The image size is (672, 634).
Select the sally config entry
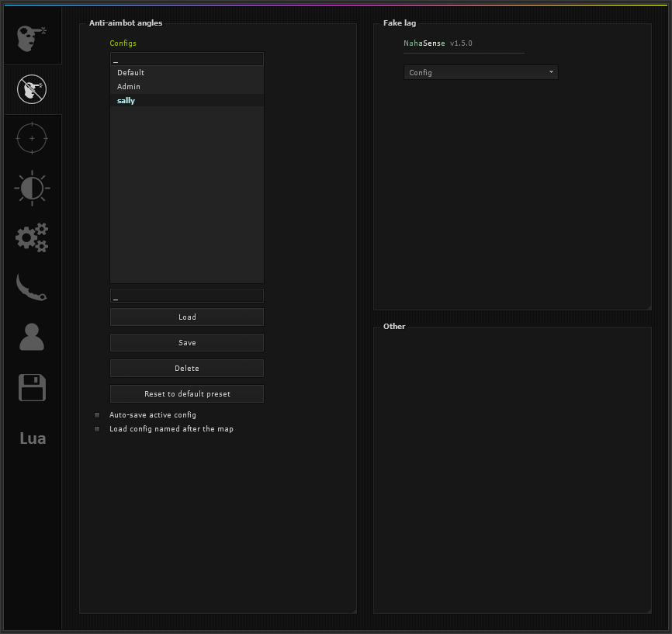(187, 100)
